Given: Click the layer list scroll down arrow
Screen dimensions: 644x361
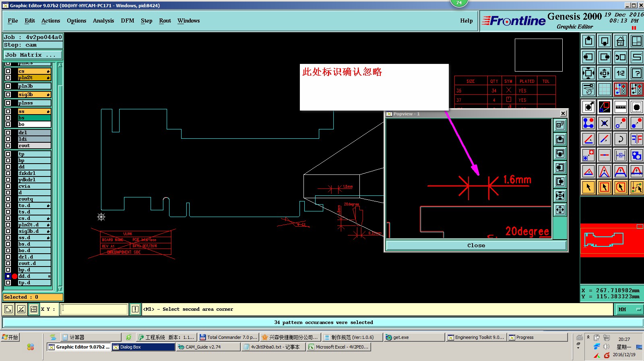Looking at the screenshot, I should (x=60, y=289).
